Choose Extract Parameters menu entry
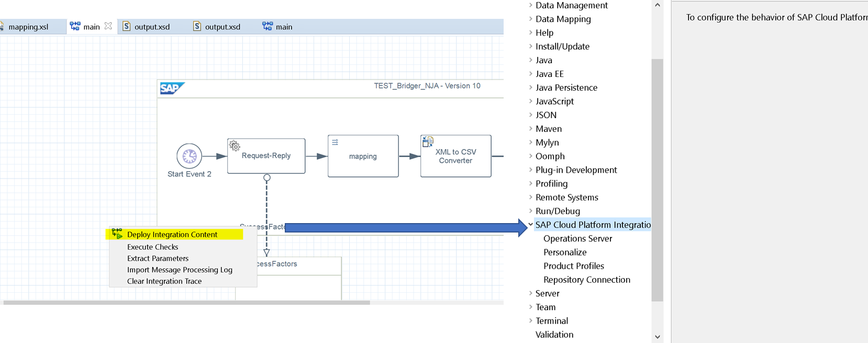The width and height of the screenshot is (868, 343). 158,258
